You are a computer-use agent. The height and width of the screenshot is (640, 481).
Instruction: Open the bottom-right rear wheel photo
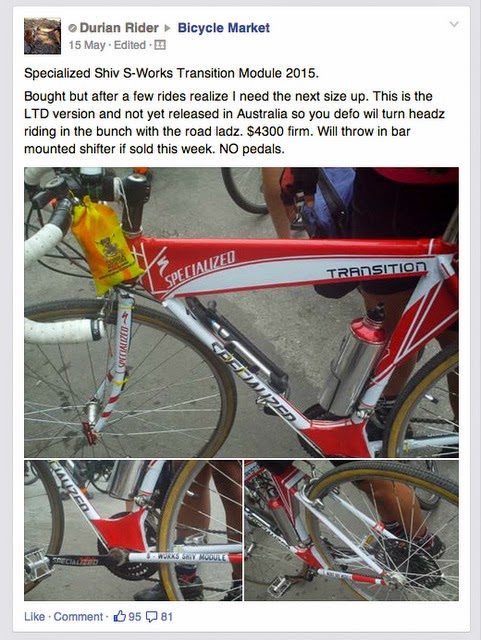352,530
